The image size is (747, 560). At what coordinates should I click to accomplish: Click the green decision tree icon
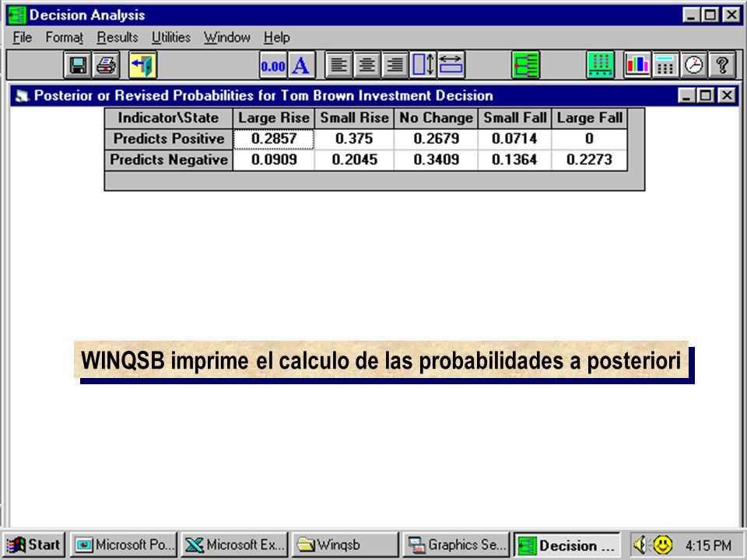click(x=526, y=65)
